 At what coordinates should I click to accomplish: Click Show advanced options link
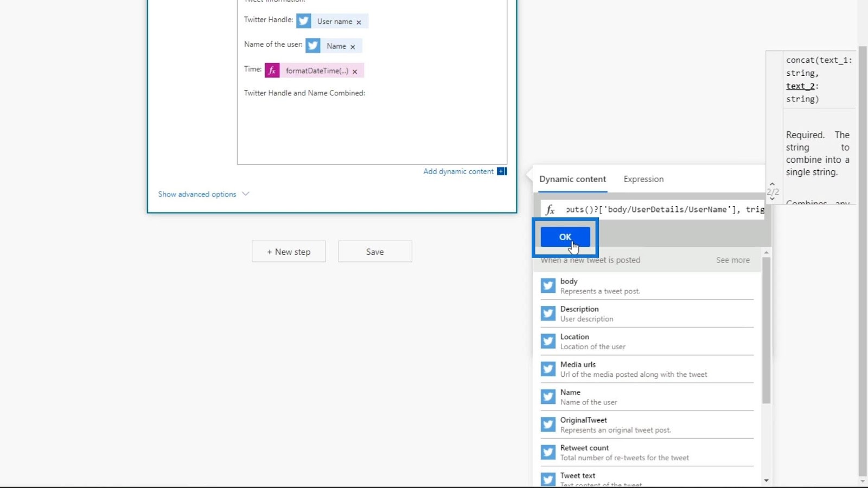(197, 194)
